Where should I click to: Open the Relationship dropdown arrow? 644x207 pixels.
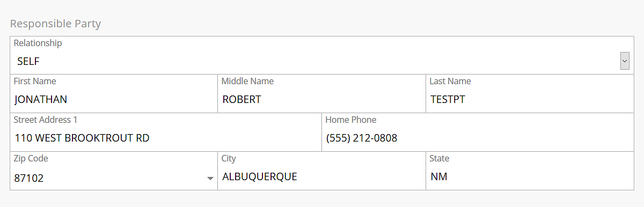pos(625,61)
